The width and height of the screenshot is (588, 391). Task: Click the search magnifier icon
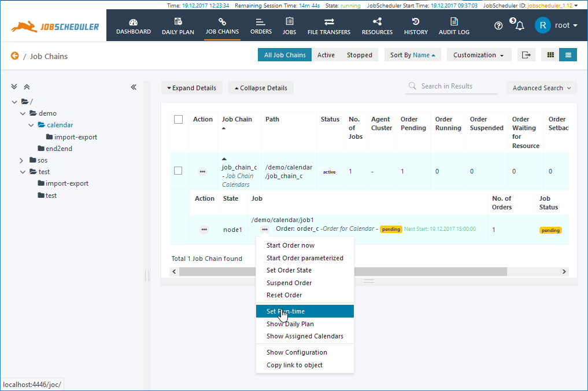click(412, 86)
